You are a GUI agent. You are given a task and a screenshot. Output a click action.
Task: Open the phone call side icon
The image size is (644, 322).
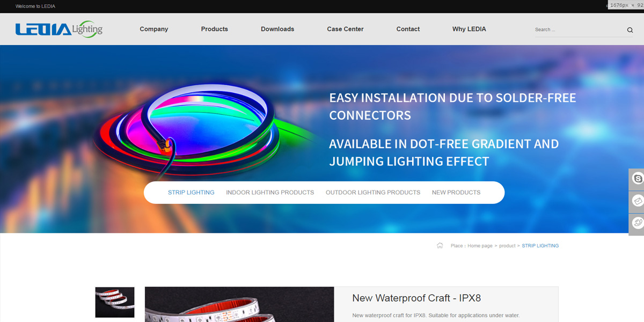pyautogui.click(x=637, y=224)
